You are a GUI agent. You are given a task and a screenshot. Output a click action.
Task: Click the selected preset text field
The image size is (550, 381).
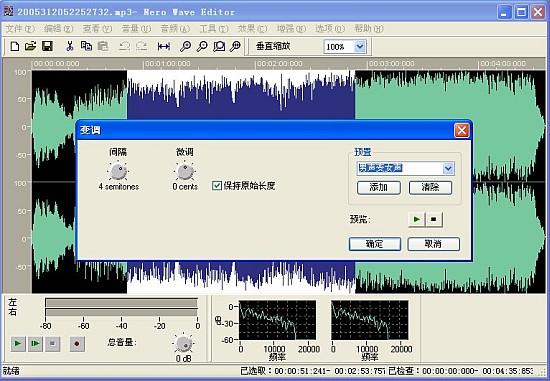pyautogui.click(x=400, y=168)
